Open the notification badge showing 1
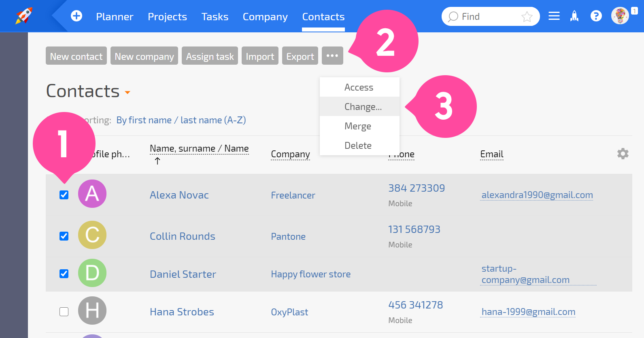The height and width of the screenshot is (338, 644). coord(634,11)
